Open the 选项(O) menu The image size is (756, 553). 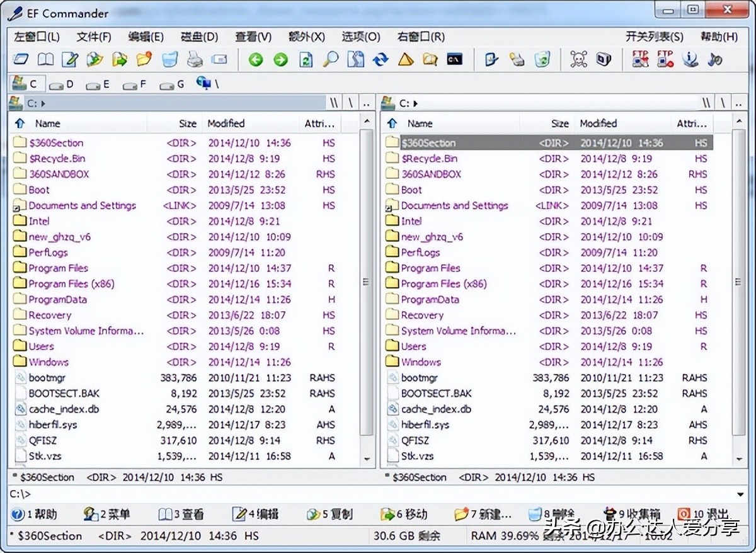[361, 37]
